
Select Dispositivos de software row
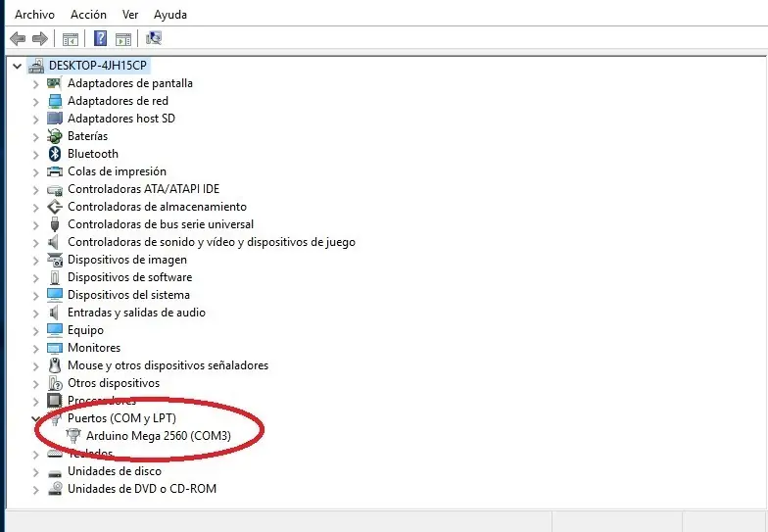coord(129,277)
